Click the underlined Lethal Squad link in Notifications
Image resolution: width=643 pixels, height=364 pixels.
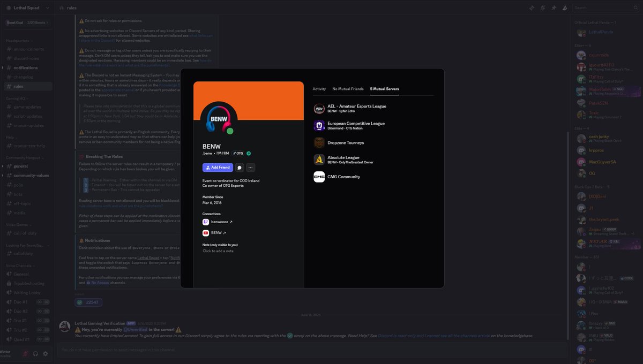pyautogui.click(x=148, y=257)
